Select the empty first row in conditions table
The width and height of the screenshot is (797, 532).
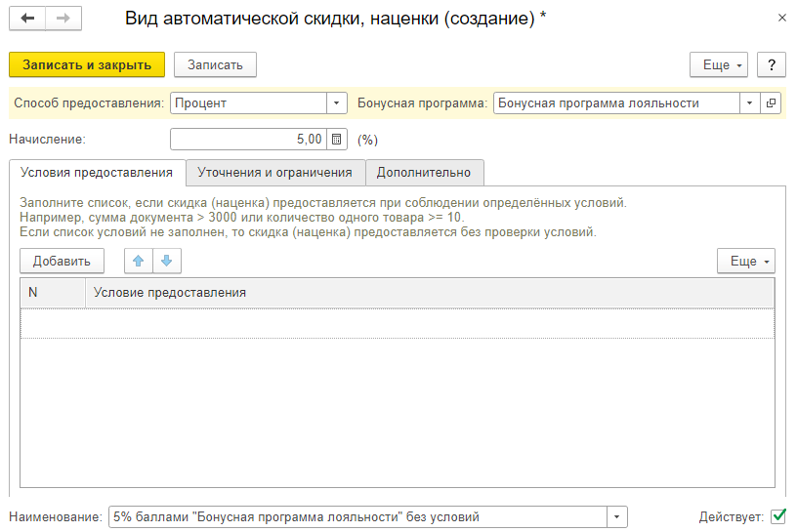(398, 323)
